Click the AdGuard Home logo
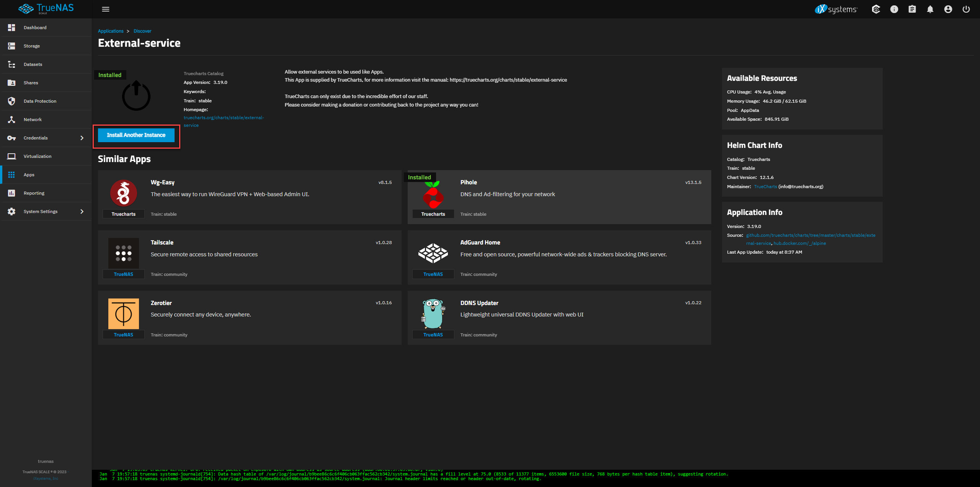The width and height of the screenshot is (980, 487). click(433, 253)
